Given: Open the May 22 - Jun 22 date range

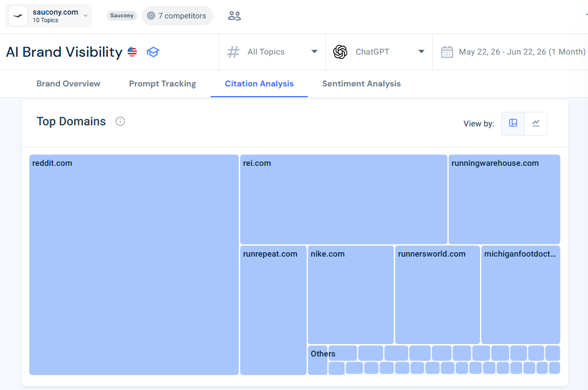Looking at the screenshot, I should tap(522, 52).
